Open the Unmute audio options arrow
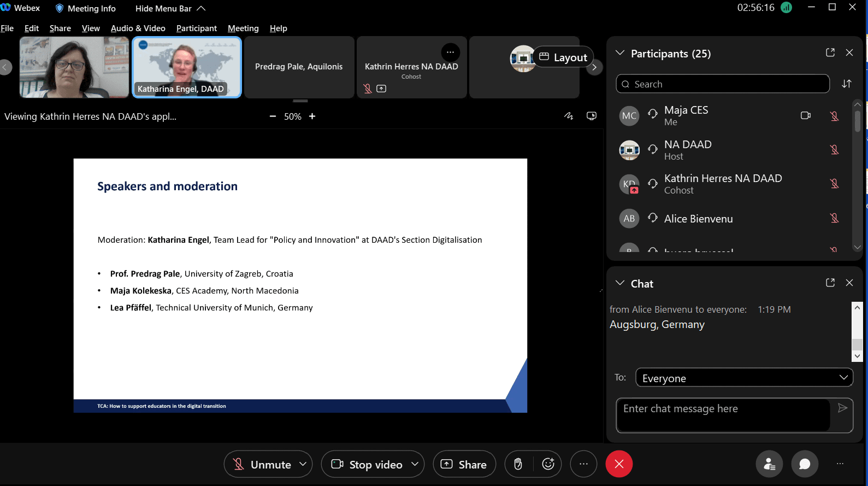Image resolution: width=868 pixels, height=486 pixels. pyautogui.click(x=303, y=464)
